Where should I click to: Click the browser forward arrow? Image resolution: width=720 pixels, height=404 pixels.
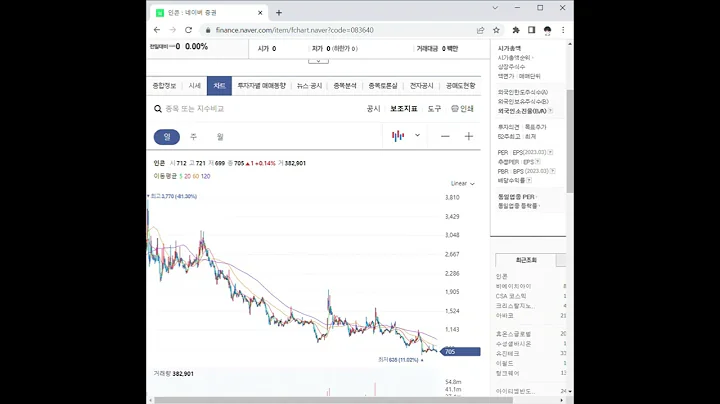[x=173, y=30]
